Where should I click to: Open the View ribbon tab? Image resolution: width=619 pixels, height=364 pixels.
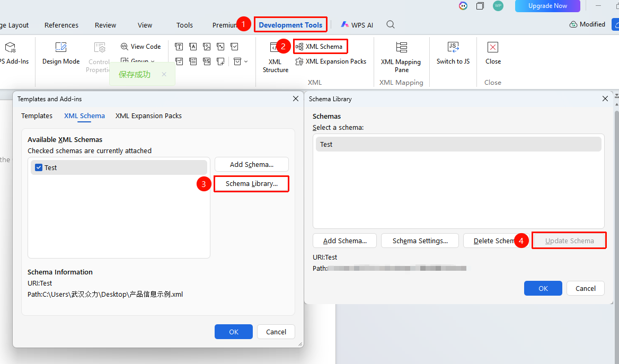145,25
